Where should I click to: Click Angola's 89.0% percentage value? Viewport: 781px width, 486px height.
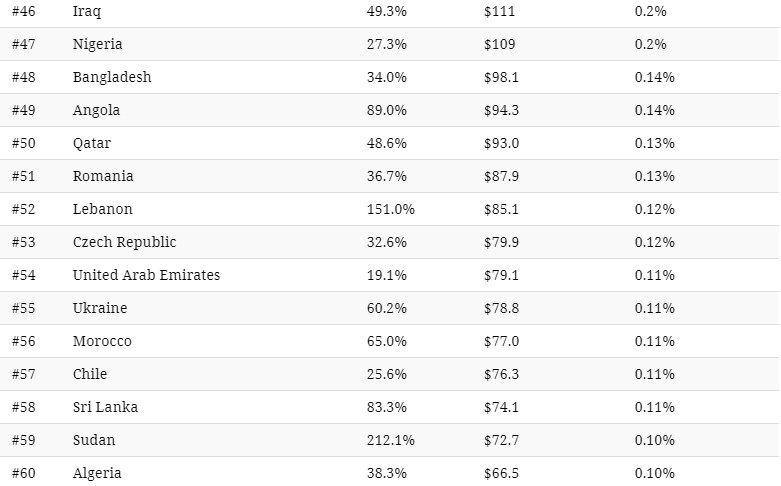coord(387,110)
